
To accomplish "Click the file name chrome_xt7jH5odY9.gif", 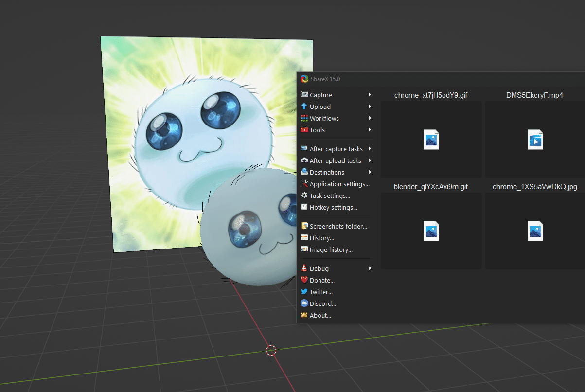I will (431, 95).
